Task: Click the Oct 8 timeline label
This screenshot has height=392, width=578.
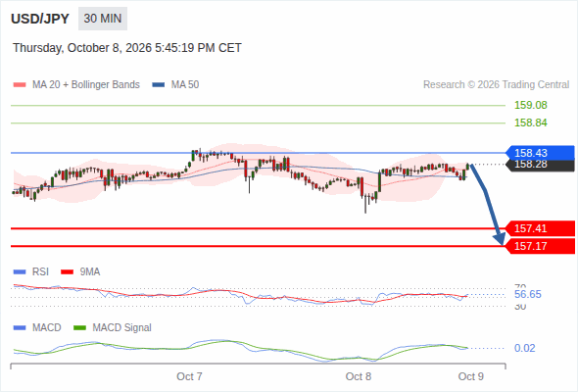Action: pos(359,376)
